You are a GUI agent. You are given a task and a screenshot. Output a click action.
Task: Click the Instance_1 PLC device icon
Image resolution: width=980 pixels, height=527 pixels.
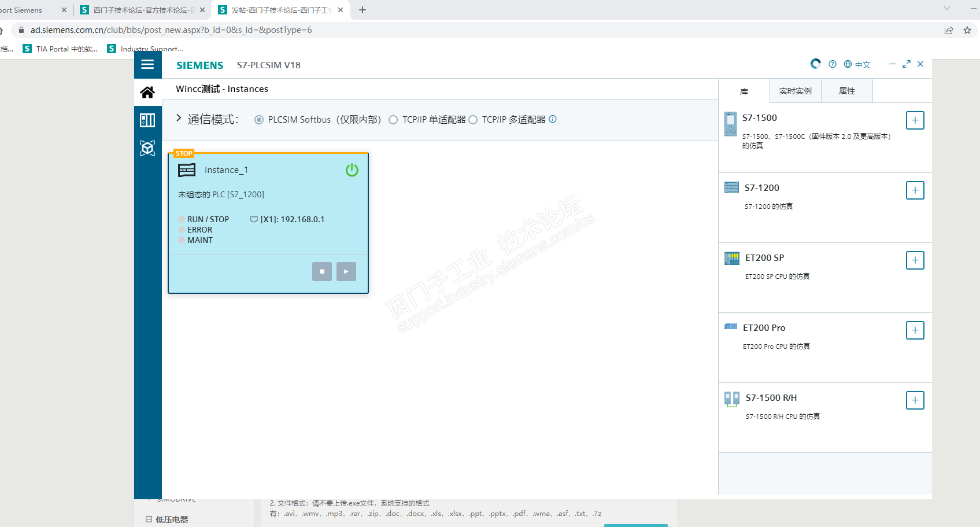[x=187, y=170]
